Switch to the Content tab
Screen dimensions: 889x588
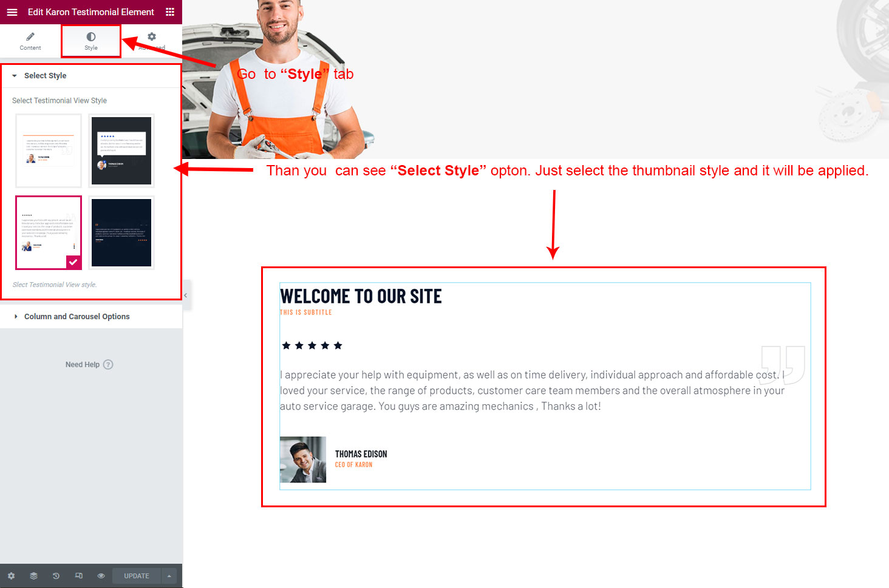pos(30,41)
